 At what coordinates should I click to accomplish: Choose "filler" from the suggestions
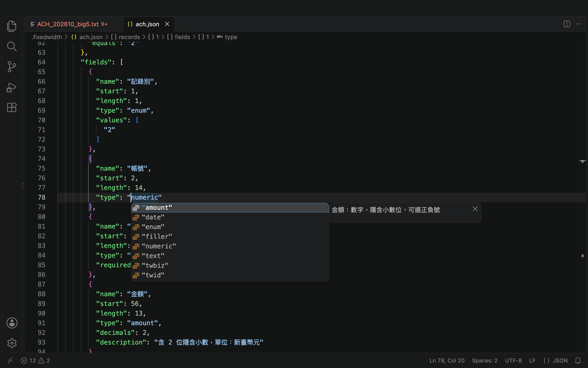[230, 236]
